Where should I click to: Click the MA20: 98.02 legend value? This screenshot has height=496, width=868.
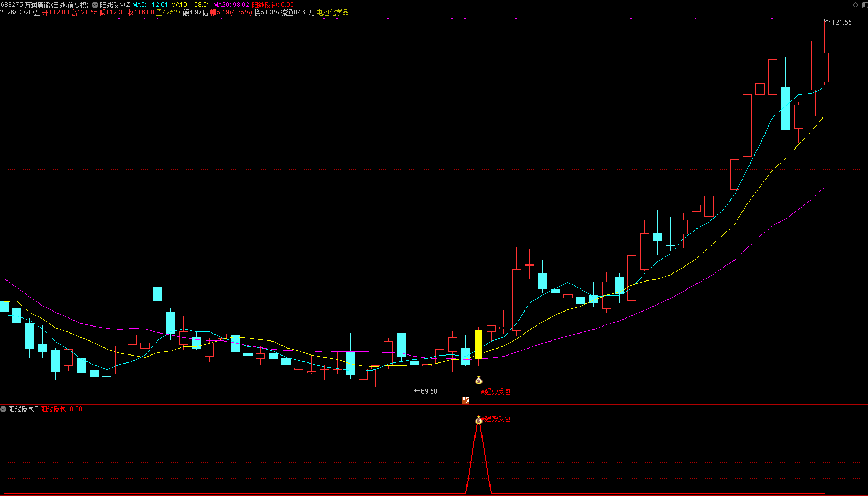click(x=232, y=5)
